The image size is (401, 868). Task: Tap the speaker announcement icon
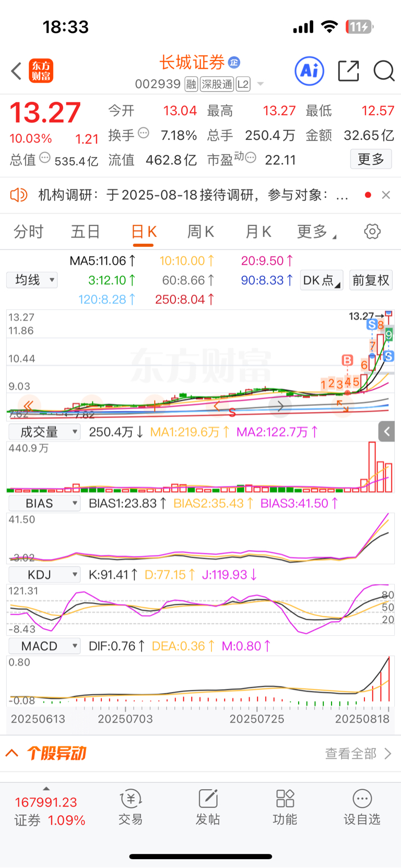coord(19,195)
